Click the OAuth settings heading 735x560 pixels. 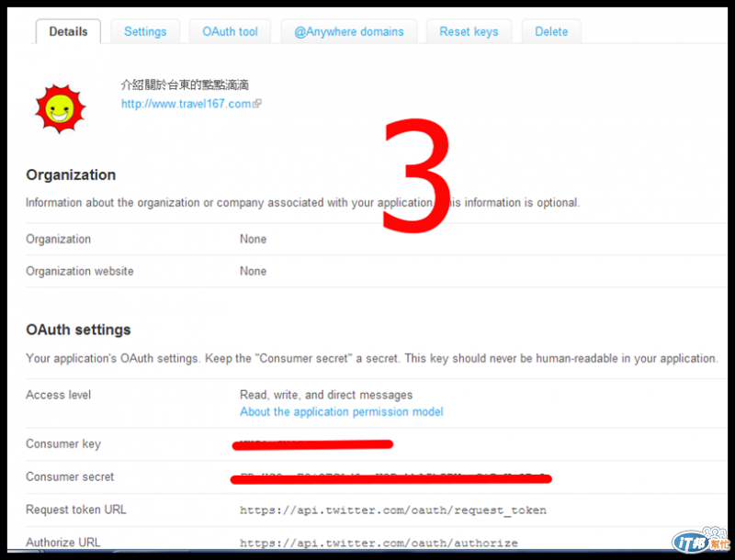click(x=78, y=330)
